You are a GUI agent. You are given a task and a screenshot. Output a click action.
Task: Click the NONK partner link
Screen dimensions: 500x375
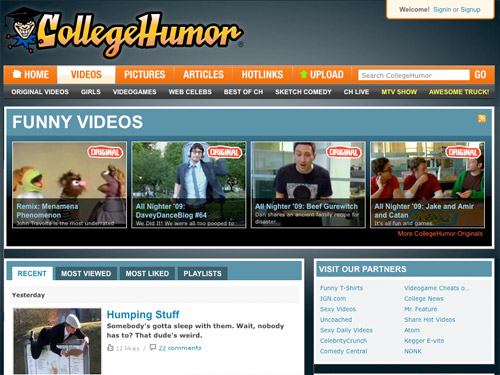413,351
